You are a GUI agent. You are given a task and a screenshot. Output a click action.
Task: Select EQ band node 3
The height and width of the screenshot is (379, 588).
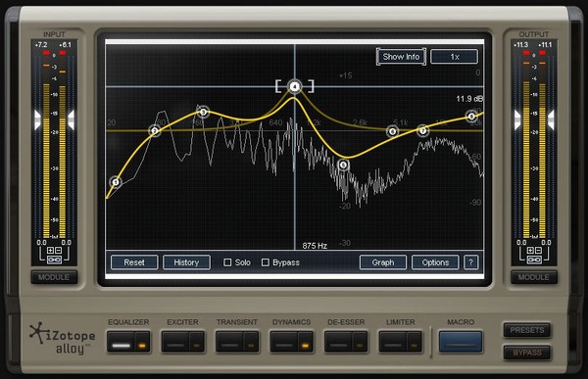(203, 112)
